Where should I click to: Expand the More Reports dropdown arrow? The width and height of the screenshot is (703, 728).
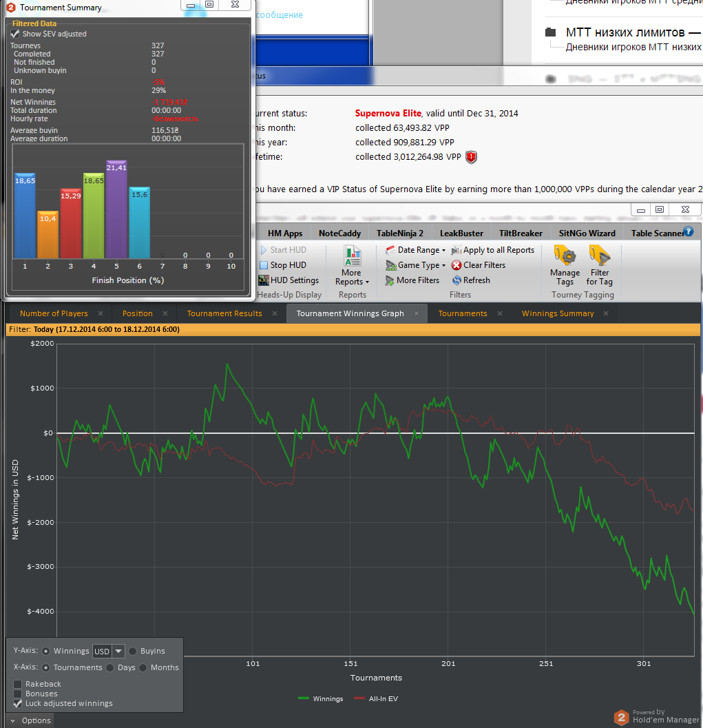(367, 282)
